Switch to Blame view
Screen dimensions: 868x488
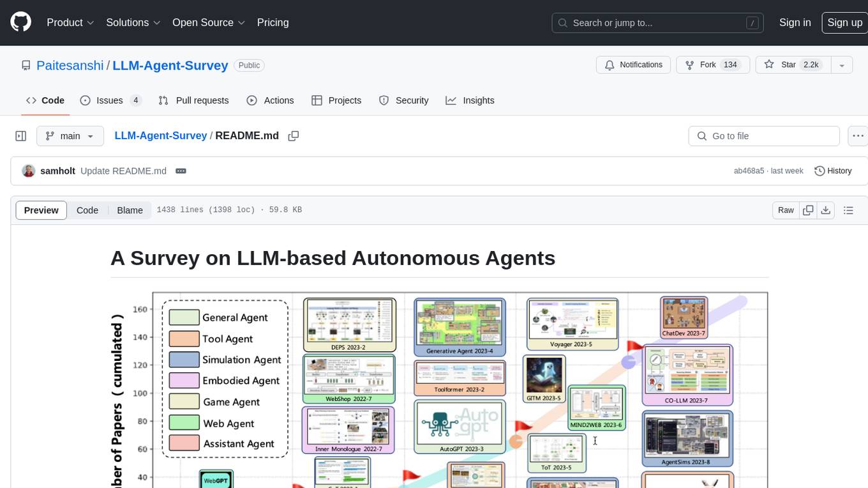point(130,210)
